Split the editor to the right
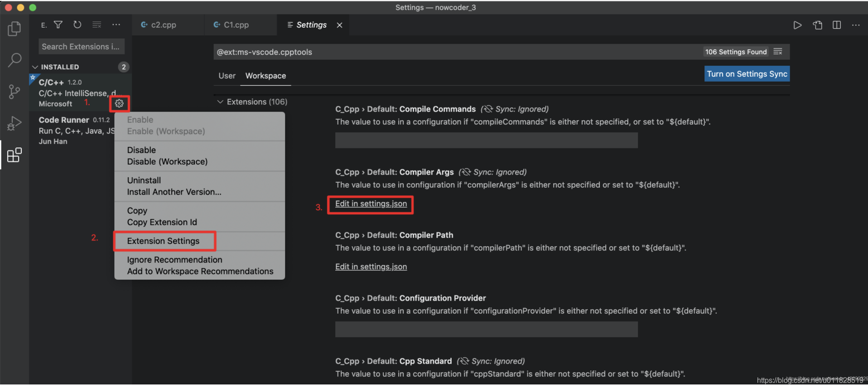The height and width of the screenshot is (389, 868). click(x=837, y=25)
